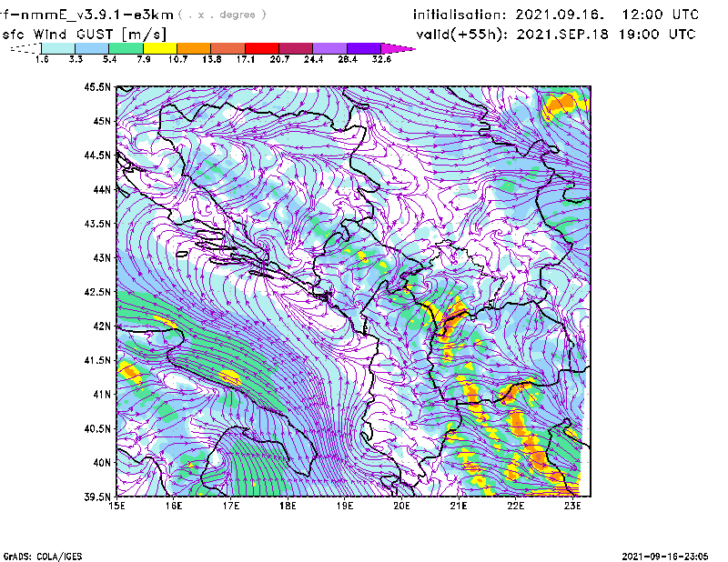Screen dimensions: 728x562
Task: Click the legend value "32.6"
Action: (x=381, y=59)
